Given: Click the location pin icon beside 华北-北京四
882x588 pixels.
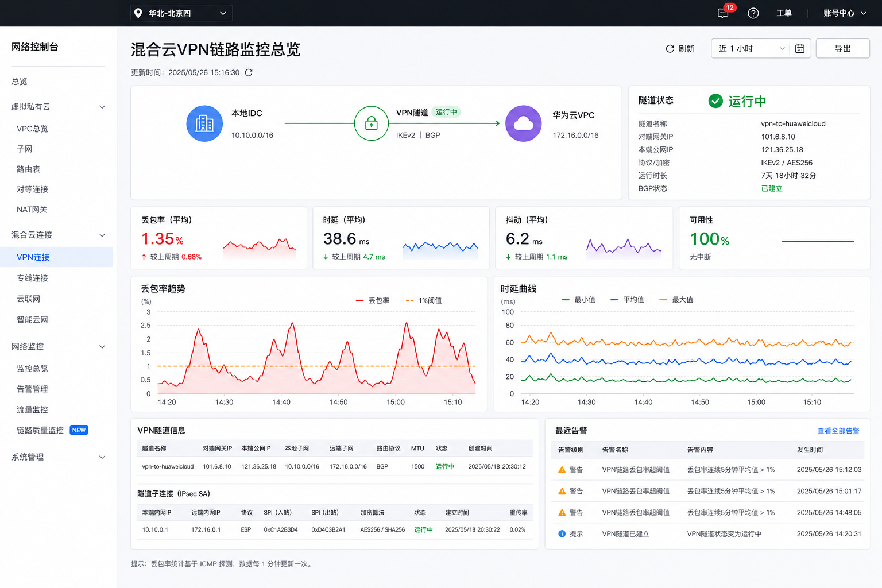Looking at the screenshot, I should coord(138,13).
